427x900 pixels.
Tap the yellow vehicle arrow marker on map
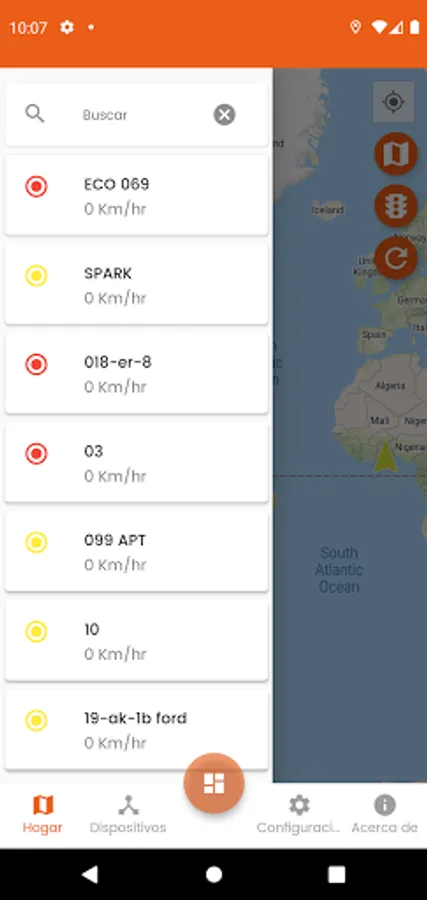(385, 457)
